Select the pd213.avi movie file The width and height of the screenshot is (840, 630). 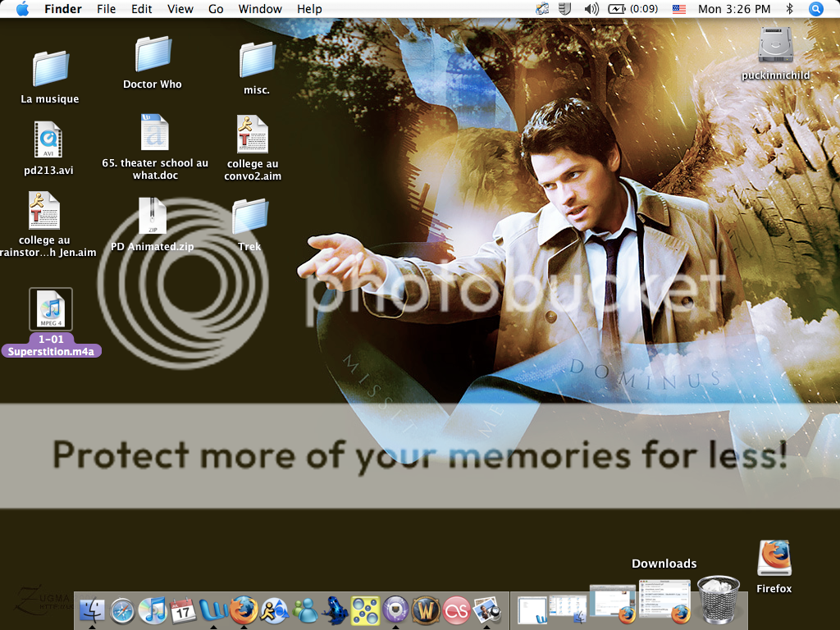[x=48, y=148]
